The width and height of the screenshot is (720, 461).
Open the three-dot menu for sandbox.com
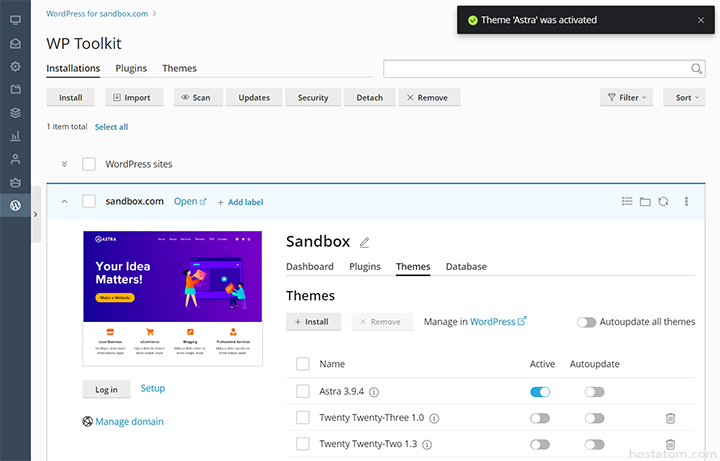[686, 201]
